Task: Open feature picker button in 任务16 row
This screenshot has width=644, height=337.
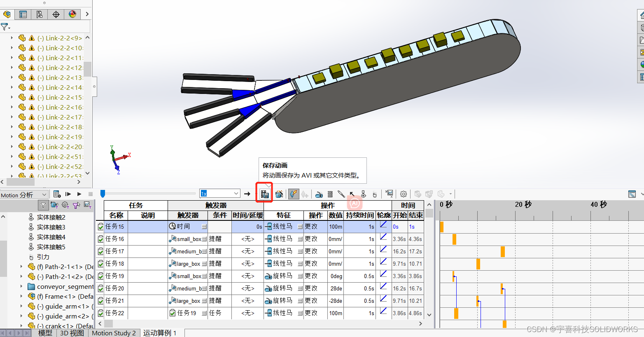Action: tap(300, 239)
